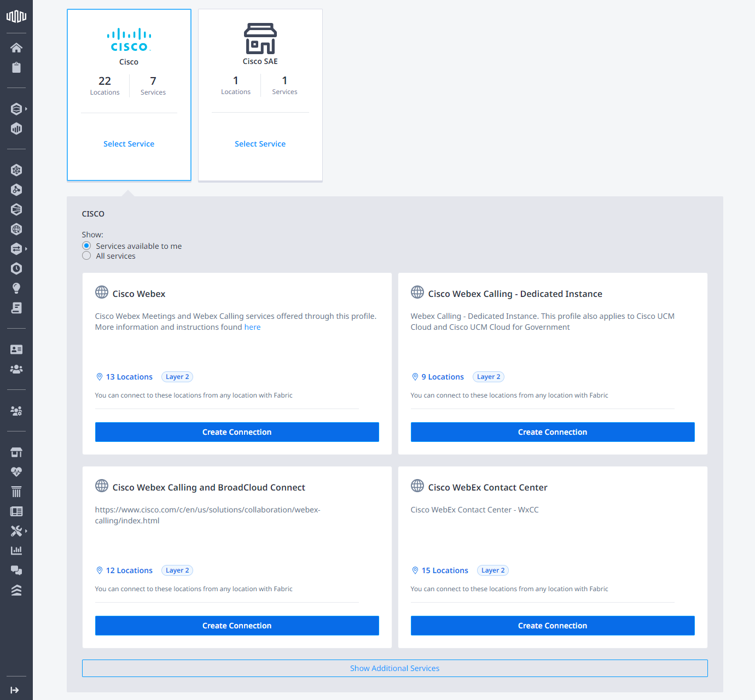
Task: Click the 'Cisco WebEx Contact Center - WxCC' description
Action: (x=475, y=510)
